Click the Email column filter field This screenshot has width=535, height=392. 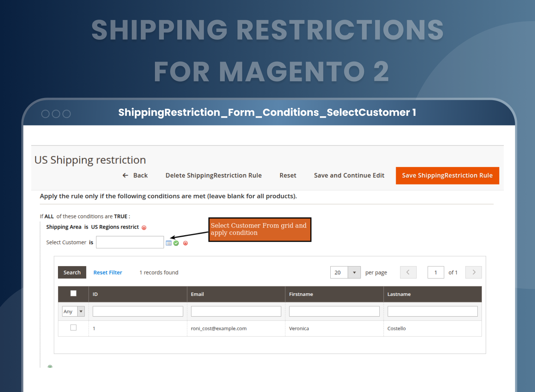236,311
